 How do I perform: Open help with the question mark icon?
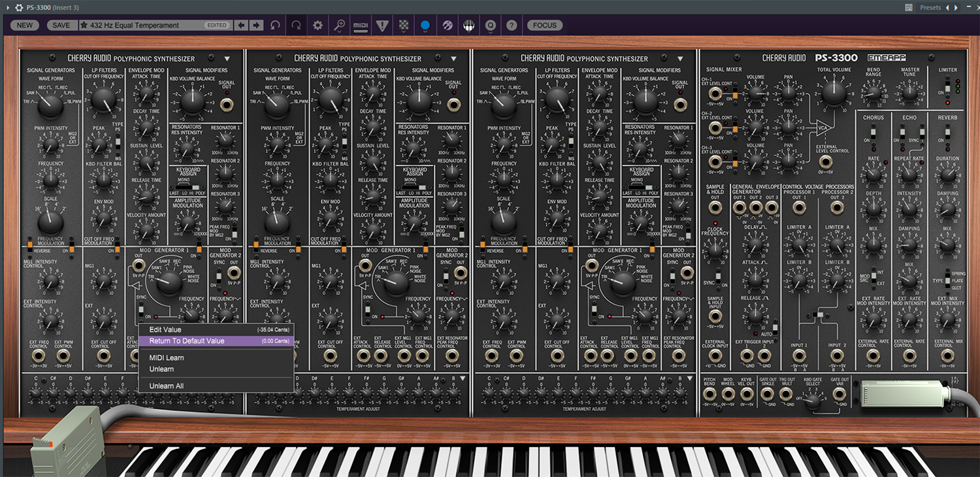(512, 25)
